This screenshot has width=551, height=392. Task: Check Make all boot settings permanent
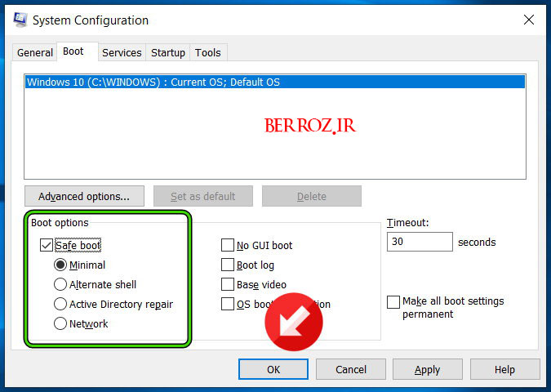click(393, 302)
